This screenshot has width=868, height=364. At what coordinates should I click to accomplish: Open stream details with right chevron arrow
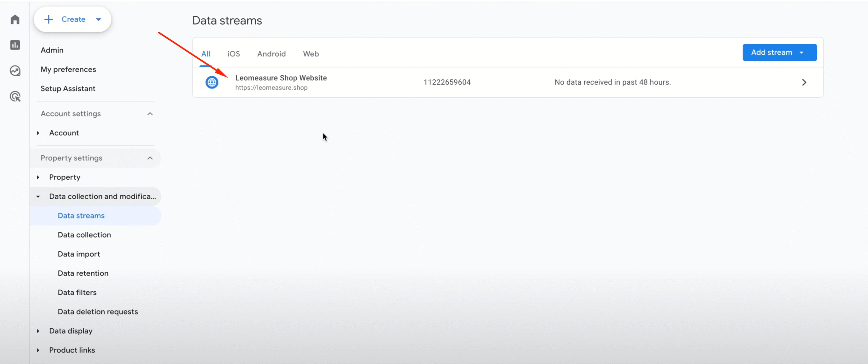pyautogui.click(x=804, y=82)
